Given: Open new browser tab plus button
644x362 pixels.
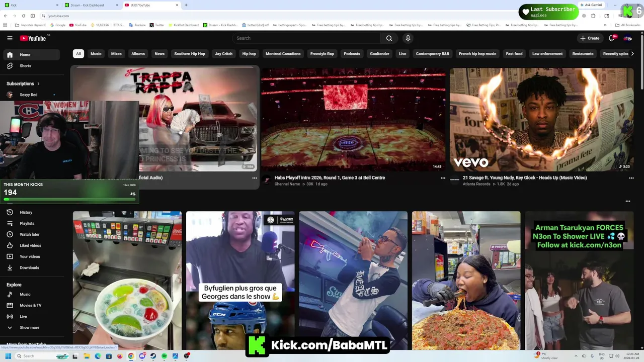Looking at the screenshot, I should 186,5.
